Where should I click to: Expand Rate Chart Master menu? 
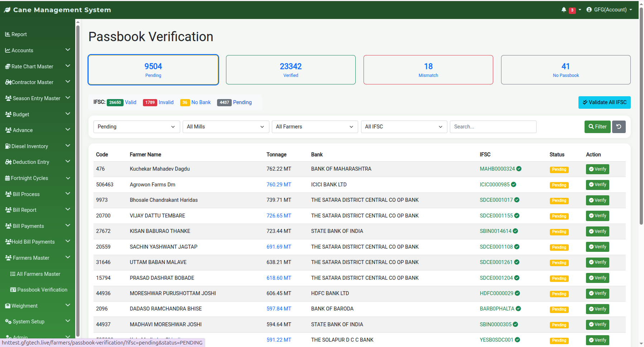pos(38,67)
